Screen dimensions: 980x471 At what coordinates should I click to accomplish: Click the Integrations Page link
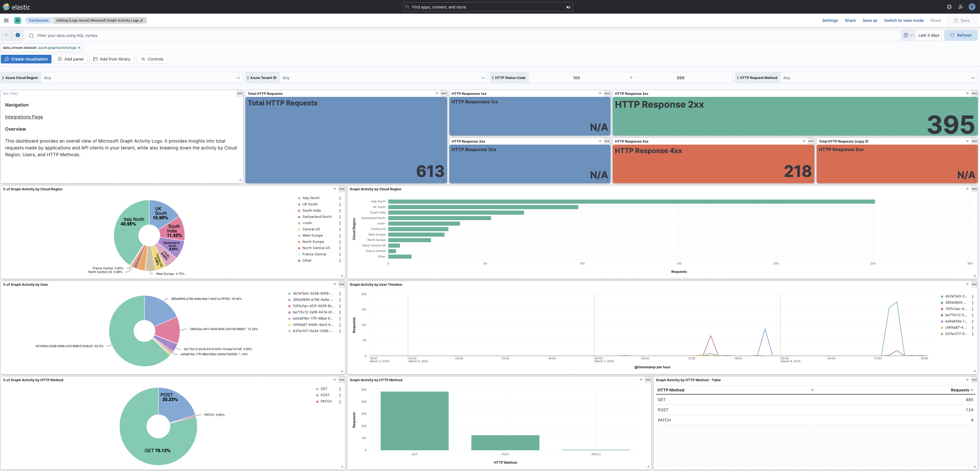(24, 116)
